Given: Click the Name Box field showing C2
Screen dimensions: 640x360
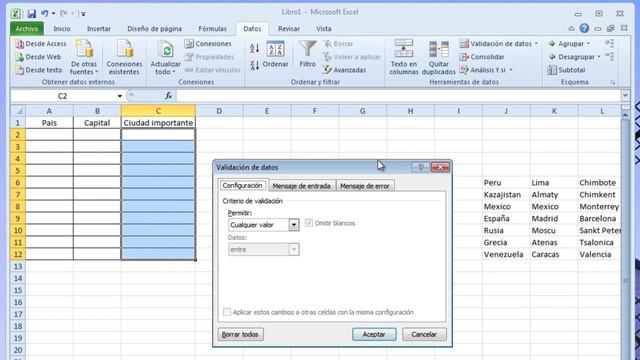Looking at the screenshot, I should 63,96.
